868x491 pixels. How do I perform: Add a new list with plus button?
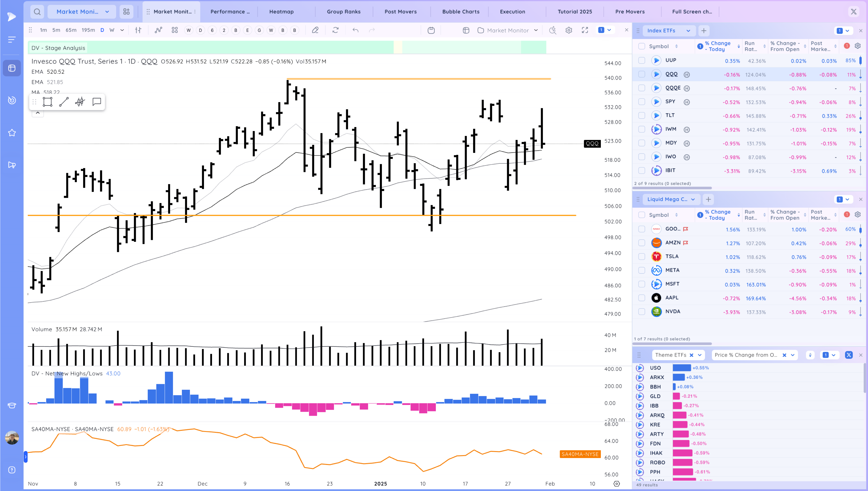704,31
